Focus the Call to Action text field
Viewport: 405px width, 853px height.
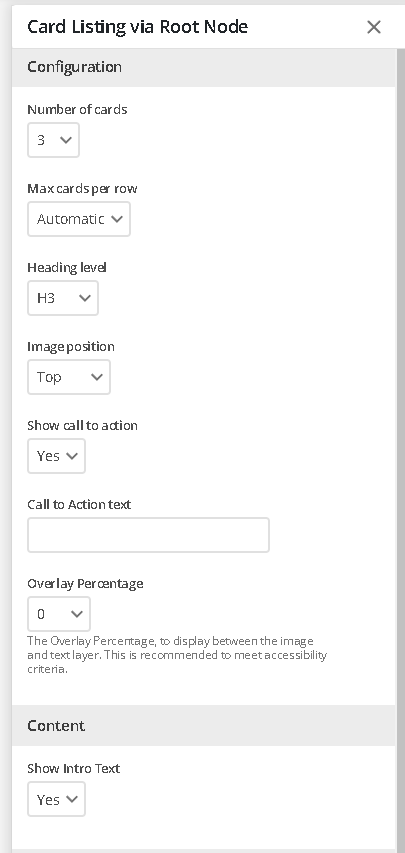coord(148,535)
